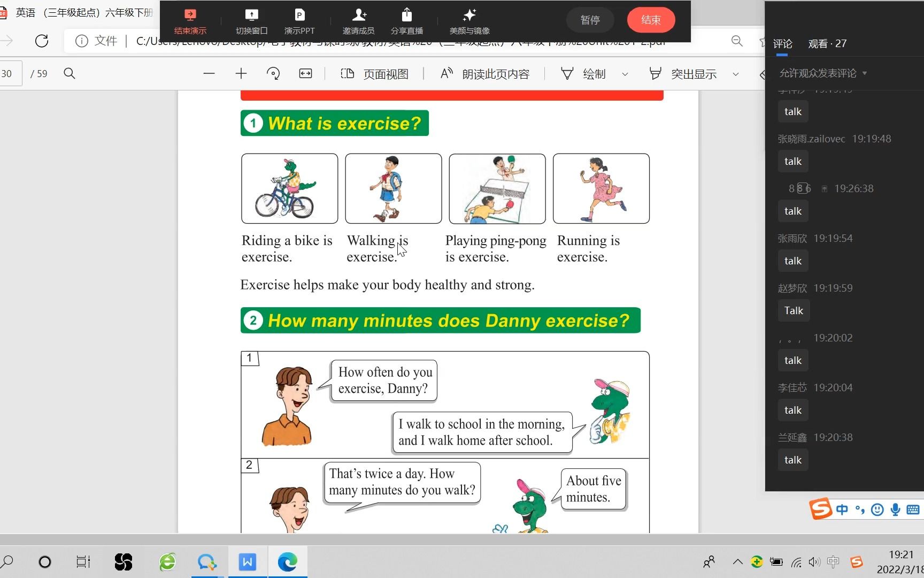The width and height of the screenshot is (924, 578).
Task: Select the 绘制 draw tool
Action: click(583, 74)
